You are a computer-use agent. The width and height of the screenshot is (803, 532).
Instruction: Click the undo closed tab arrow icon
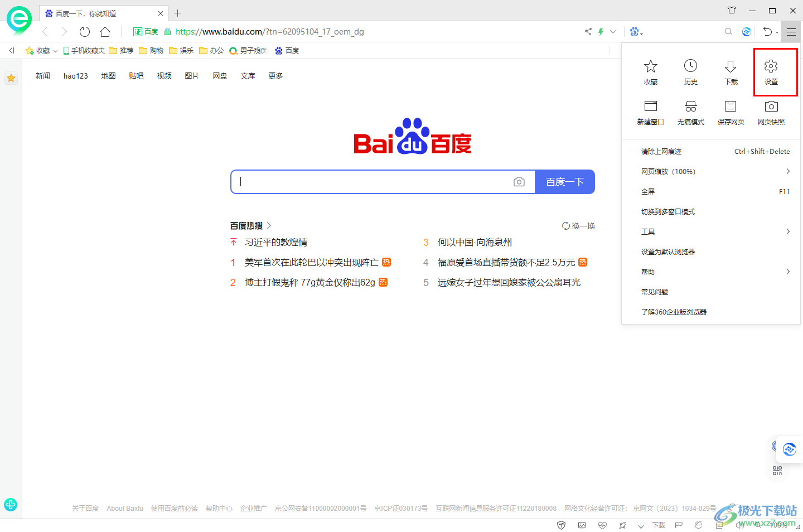pyautogui.click(x=767, y=32)
